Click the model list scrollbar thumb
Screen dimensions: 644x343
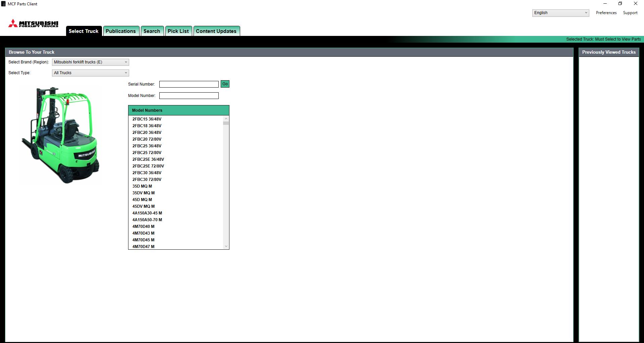[226, 123]
